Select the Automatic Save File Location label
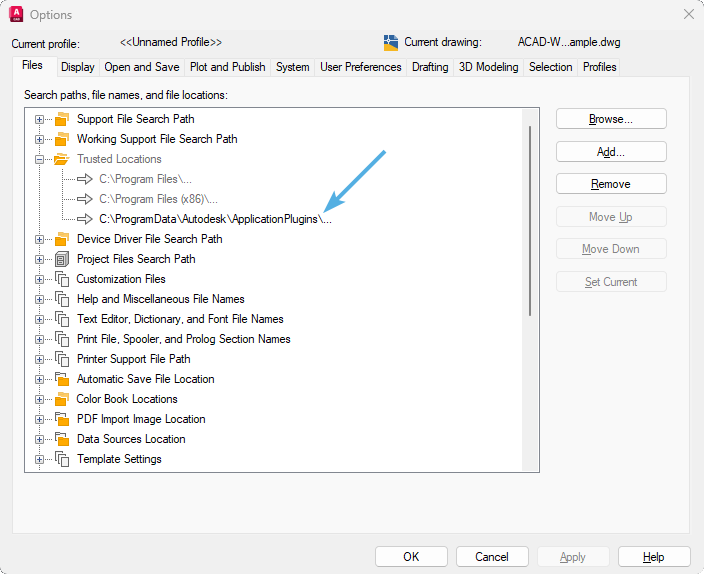704x574 pixels. point(145,379)
